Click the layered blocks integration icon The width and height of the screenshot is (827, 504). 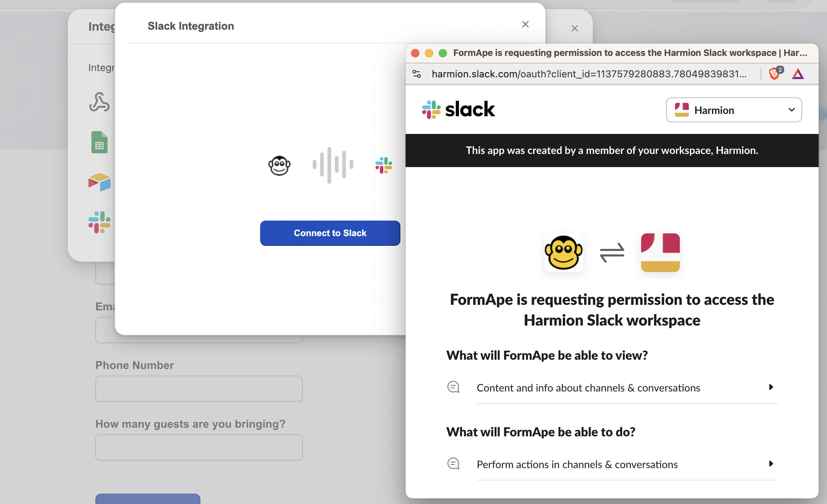(99, 182)
